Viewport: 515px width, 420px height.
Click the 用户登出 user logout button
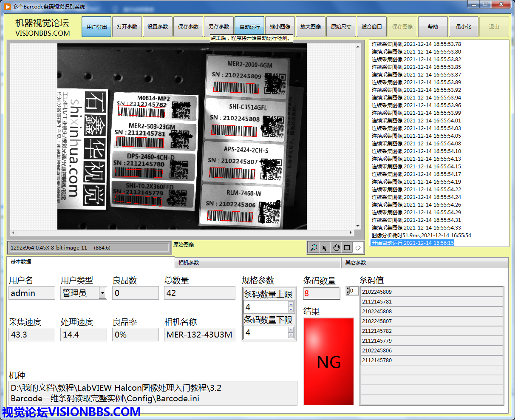[x=96, y=27]
